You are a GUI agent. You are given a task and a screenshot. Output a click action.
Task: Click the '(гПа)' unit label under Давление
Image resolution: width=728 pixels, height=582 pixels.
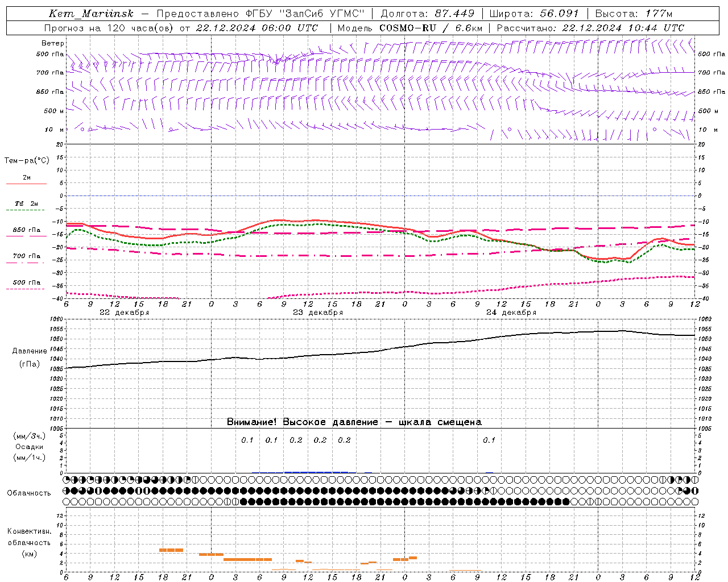coord(30,364)
